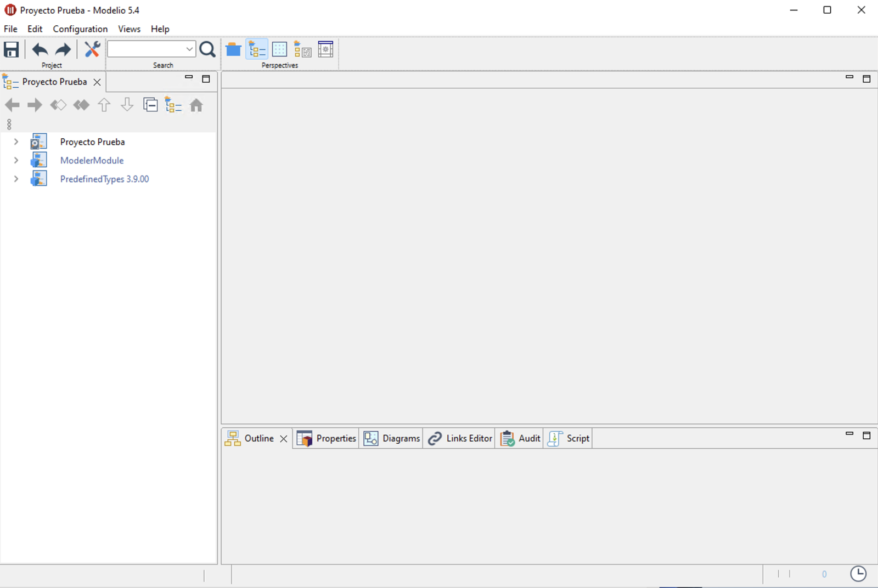Close the Proyecto Prueba browser tab
Screen dimensions: 878x588
97,82
